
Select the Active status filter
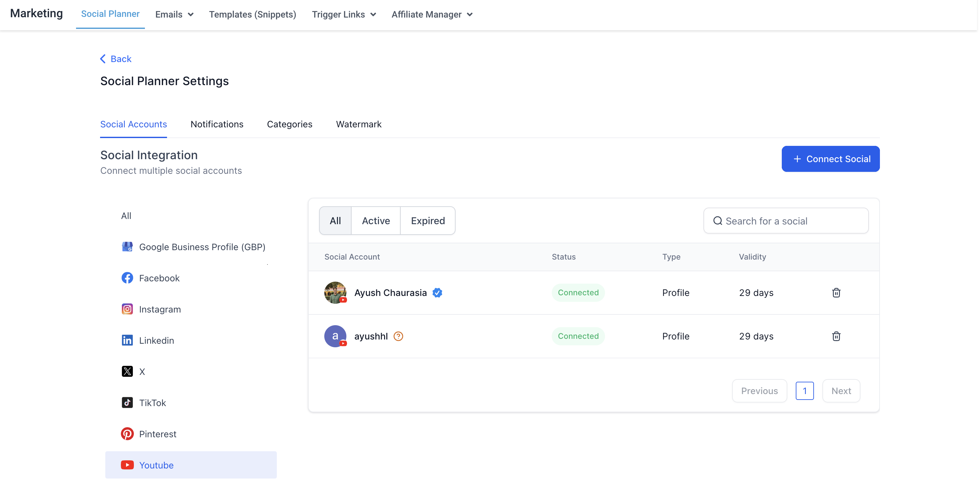[376, 221]
